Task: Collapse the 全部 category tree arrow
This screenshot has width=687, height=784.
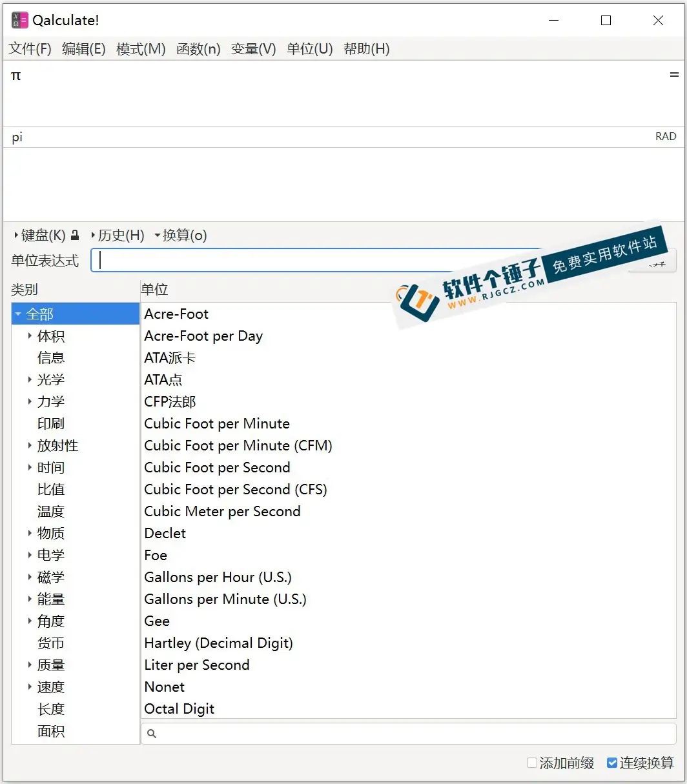Action: (18, 314)
